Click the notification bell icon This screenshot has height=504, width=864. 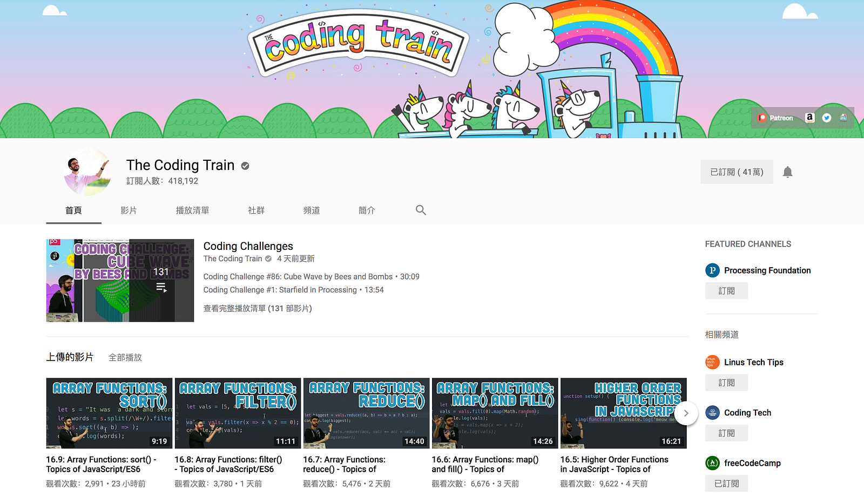click(788, 172)
